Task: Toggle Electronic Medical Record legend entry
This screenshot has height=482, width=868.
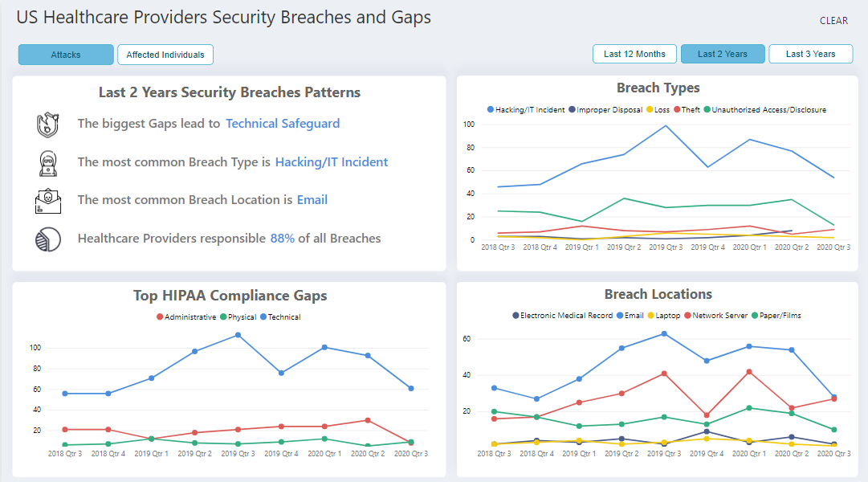Action: click(x=562, y=316)
